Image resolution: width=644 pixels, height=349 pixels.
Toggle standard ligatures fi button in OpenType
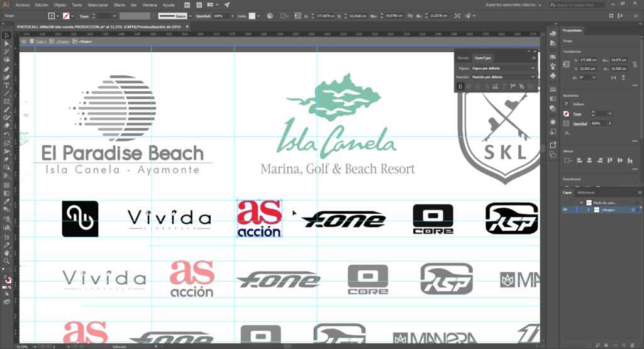tap(460, 86)
